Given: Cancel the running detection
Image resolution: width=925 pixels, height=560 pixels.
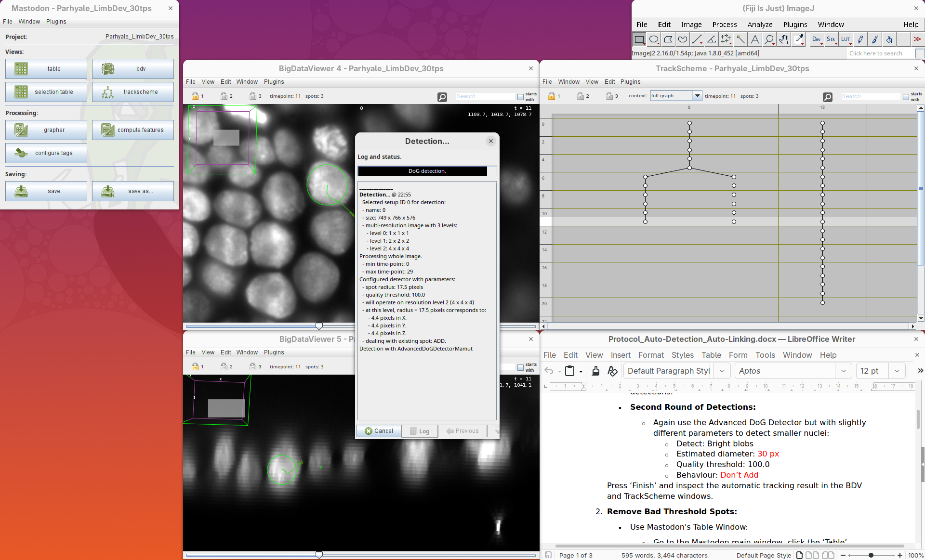Looking at the screenshot, I should click(x=379, y=431).
